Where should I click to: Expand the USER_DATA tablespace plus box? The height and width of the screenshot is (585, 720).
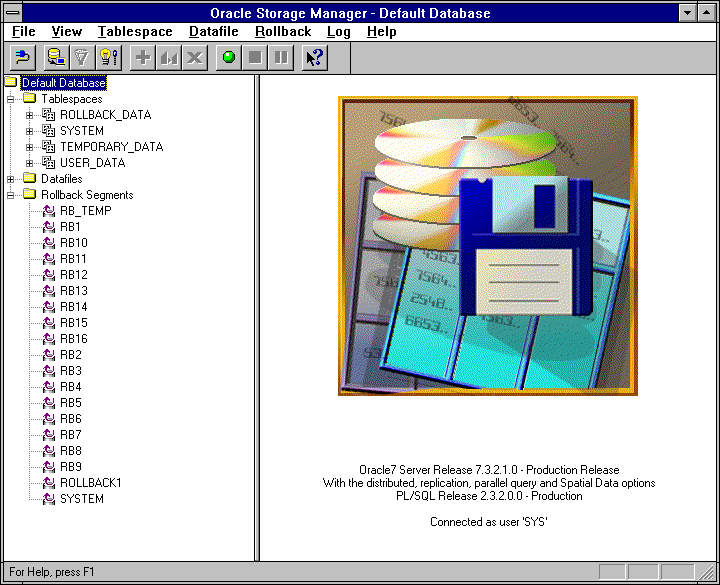pyautogui.click(x=30, y=163)
